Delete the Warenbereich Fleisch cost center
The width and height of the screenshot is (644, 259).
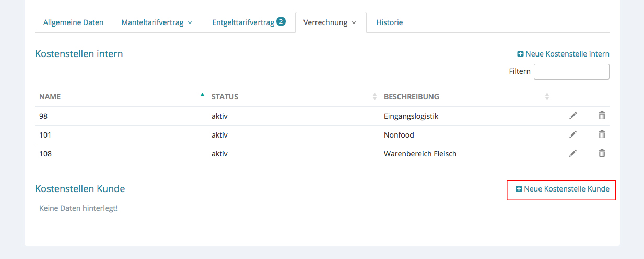602,153
